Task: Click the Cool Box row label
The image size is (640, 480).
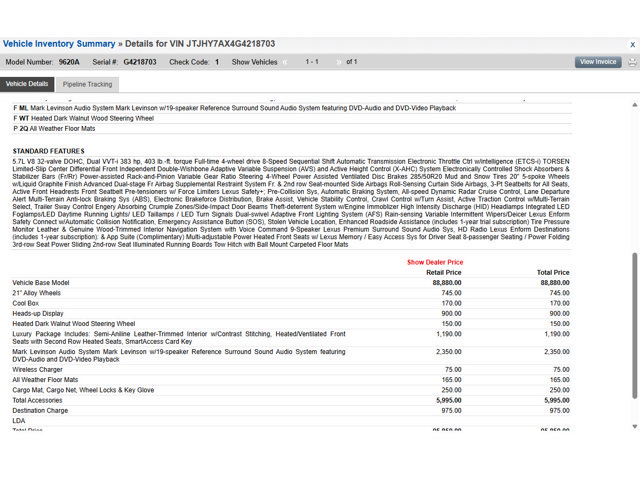Action: pos(25,303)
